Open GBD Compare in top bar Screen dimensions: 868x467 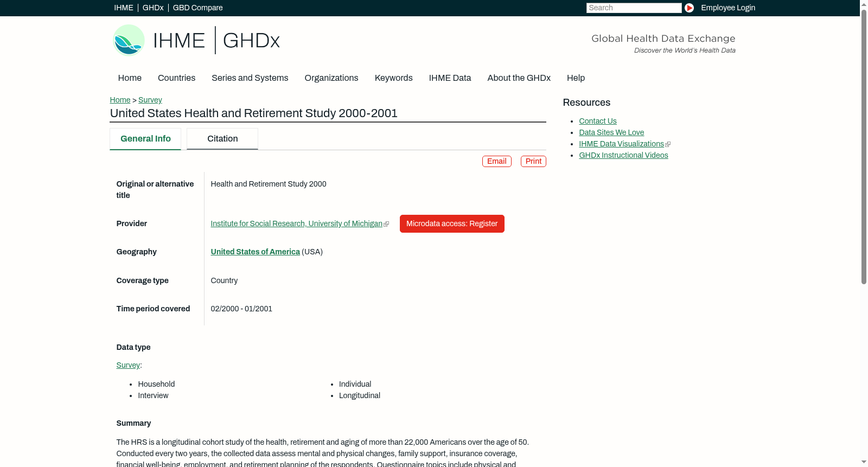pos(198,8)
